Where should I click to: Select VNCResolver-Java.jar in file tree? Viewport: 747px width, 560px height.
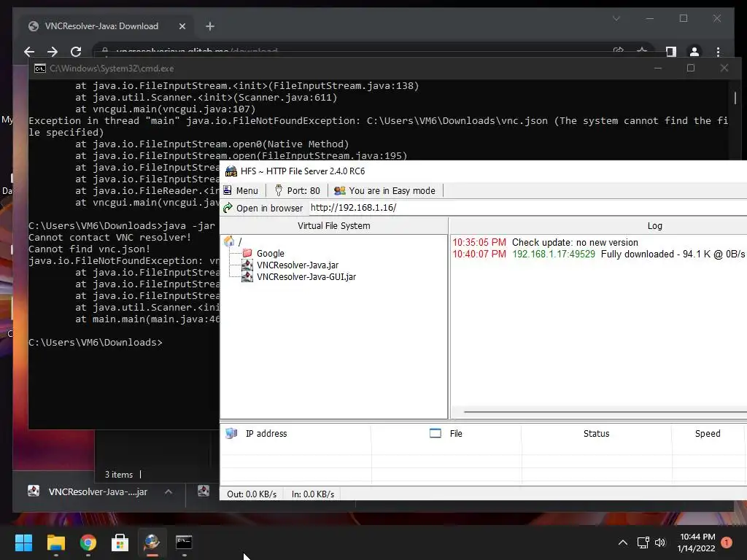tap(298, 265)
